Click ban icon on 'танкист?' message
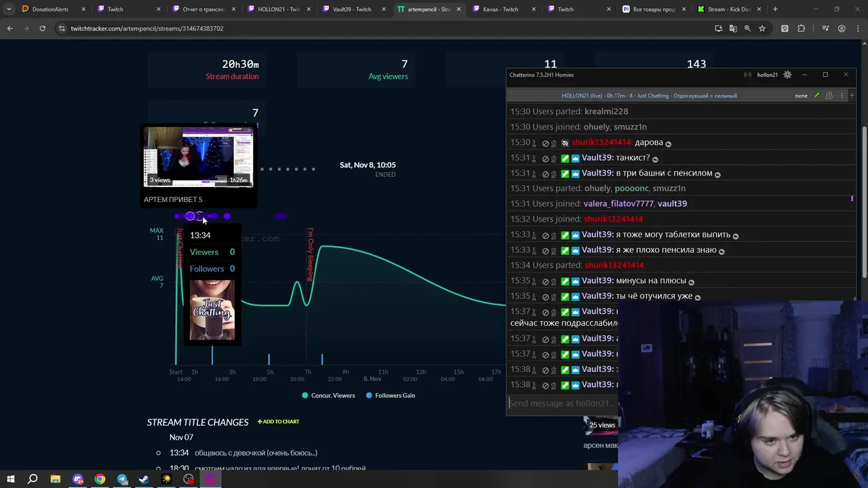The height and width of the screenshot is (488, 868). click(x=545, y=158)
